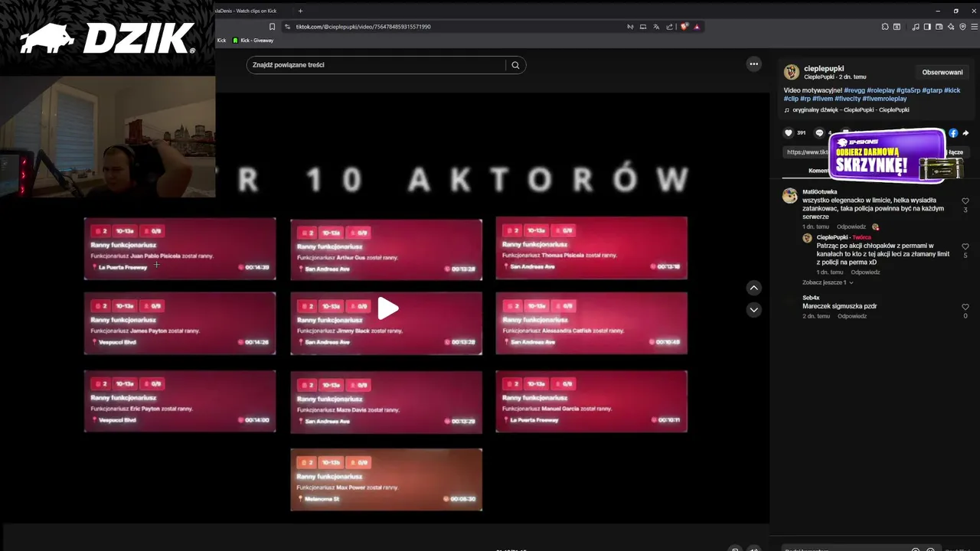This screenshot has height=551, width=980.
Task: Toggle the browser sidebar panel icon
Action: pos(927,26)
